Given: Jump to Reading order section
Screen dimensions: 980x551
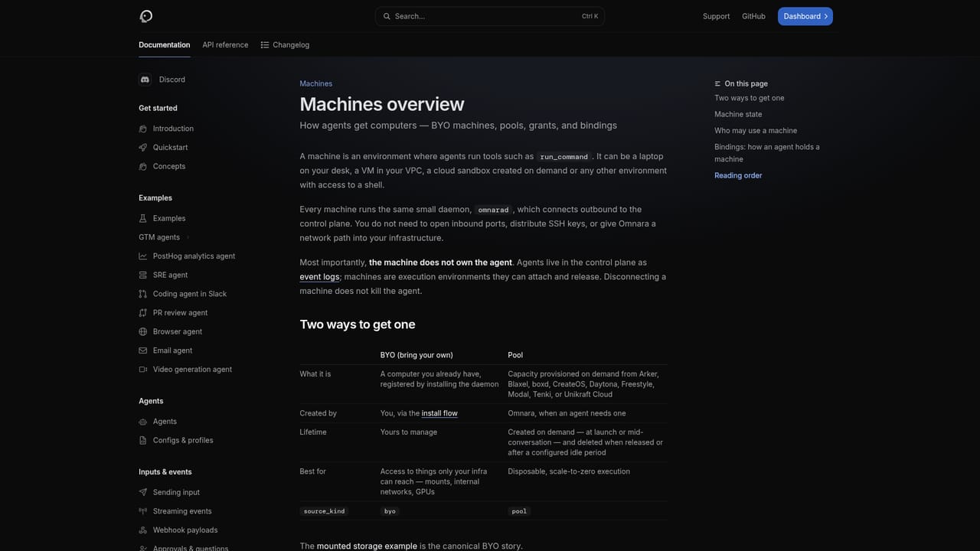Looking at the screenshot, I should [738, 175].
